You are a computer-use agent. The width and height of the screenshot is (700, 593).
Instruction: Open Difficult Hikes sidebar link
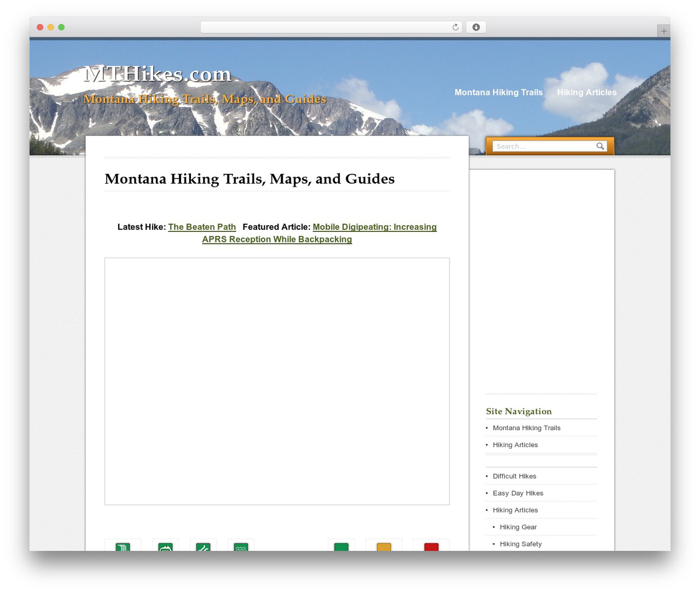[x=515, y=476]
